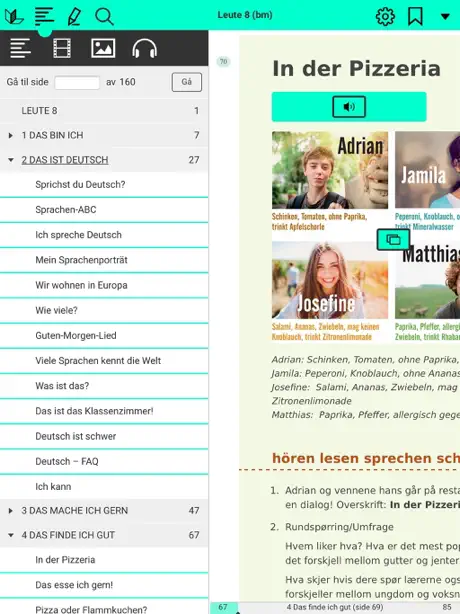Click the page progress bar at bottom

pos(335,607)
